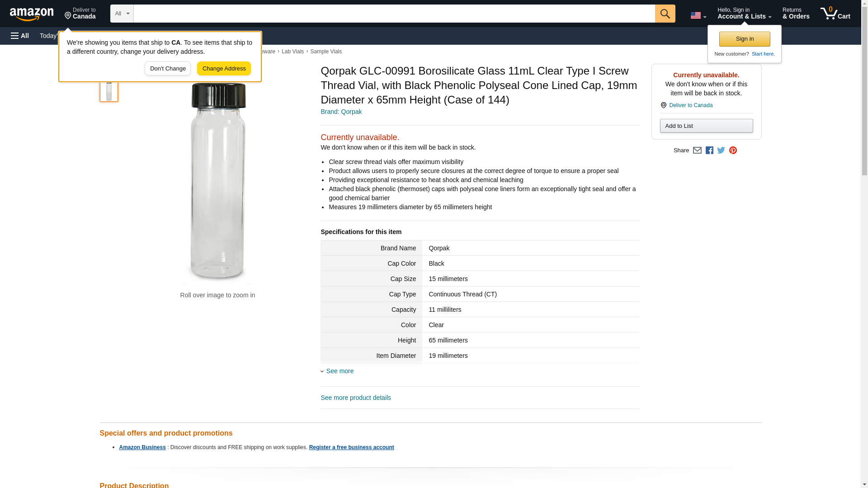Click into the Amazon search field
This screenshot has width=868, height=488.
pos(394,14)
